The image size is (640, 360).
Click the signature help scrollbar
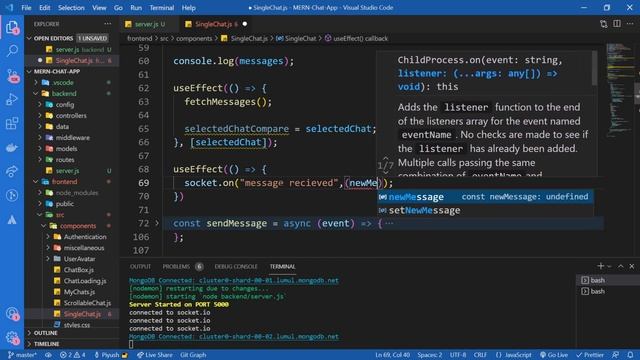click(x=594, y=69)
